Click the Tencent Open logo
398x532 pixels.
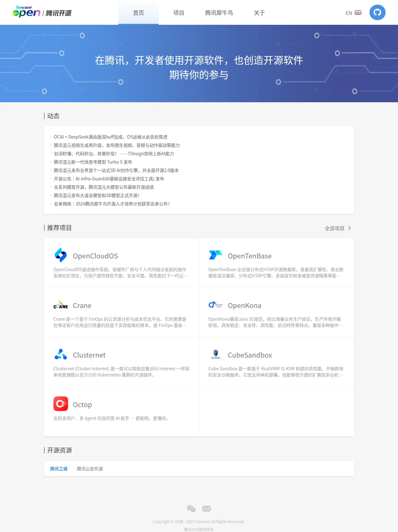[x=42, y=12]
